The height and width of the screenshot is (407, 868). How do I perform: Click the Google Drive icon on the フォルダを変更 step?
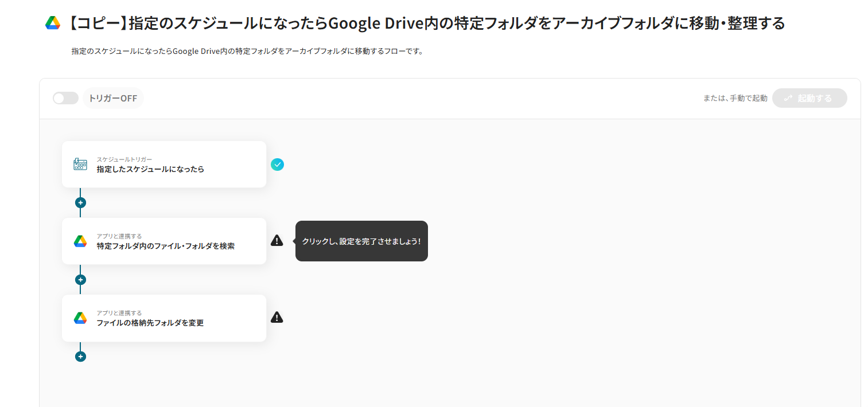coord(80,318)
